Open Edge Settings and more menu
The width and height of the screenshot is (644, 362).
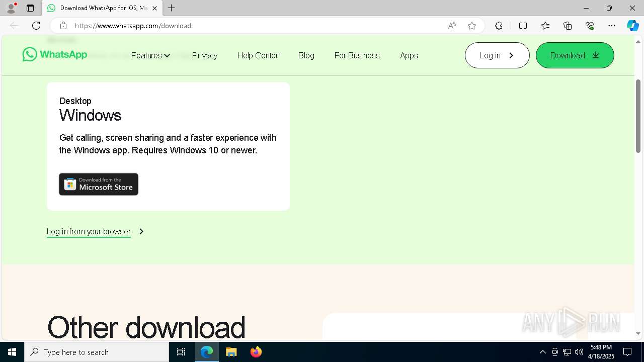point(612,26)
